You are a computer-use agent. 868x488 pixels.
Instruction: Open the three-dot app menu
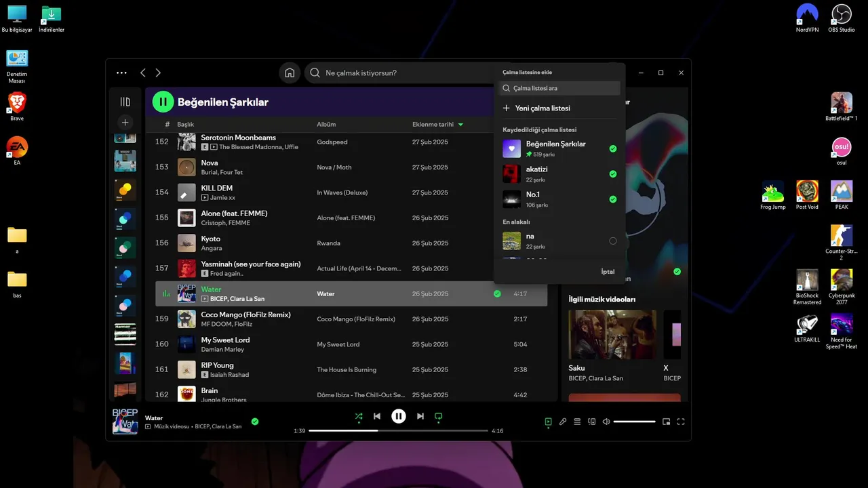click(121, 73)
